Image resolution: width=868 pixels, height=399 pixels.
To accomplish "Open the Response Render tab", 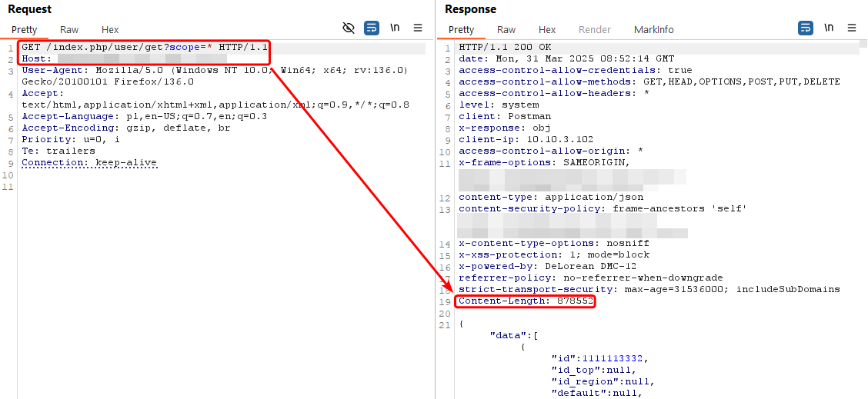I will coord(595,30).
